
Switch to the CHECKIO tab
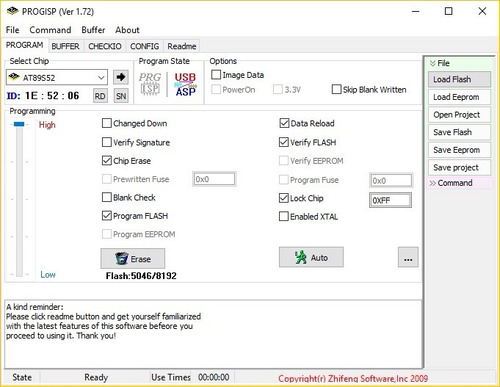point(105,46)
